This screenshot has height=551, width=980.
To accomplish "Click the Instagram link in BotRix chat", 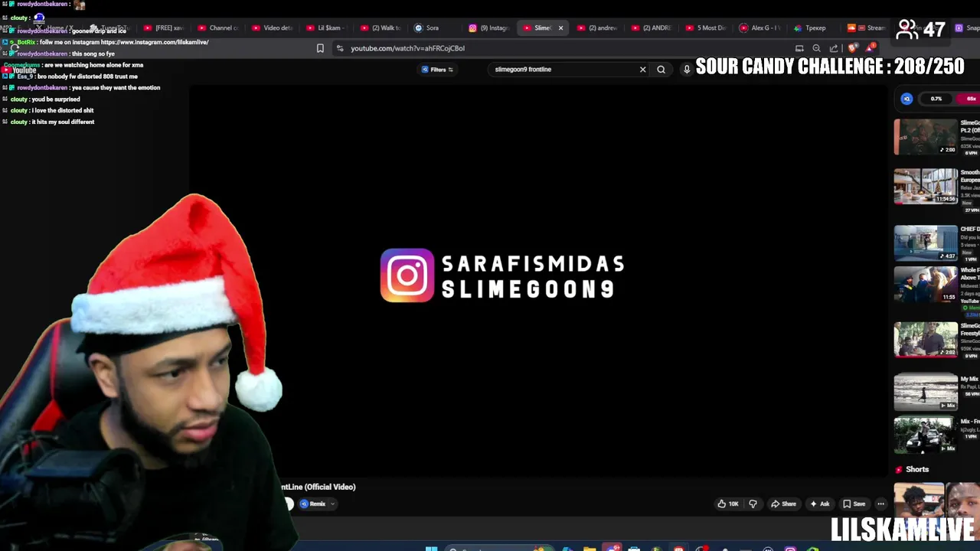I will [155, 42].
